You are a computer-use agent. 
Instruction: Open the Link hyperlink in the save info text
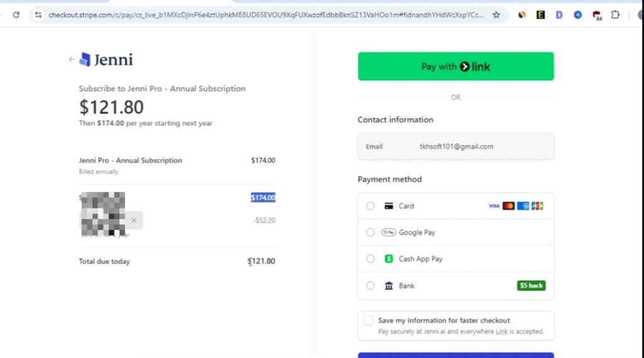(x=501, y=332)
